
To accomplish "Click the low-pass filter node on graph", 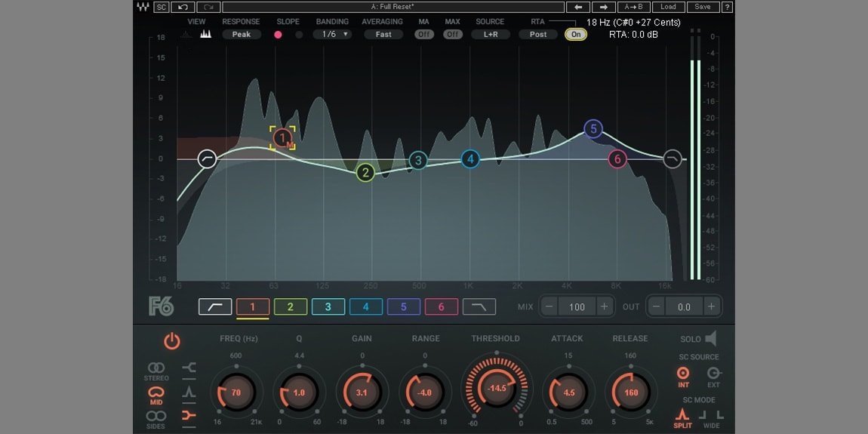I will 673,159.
